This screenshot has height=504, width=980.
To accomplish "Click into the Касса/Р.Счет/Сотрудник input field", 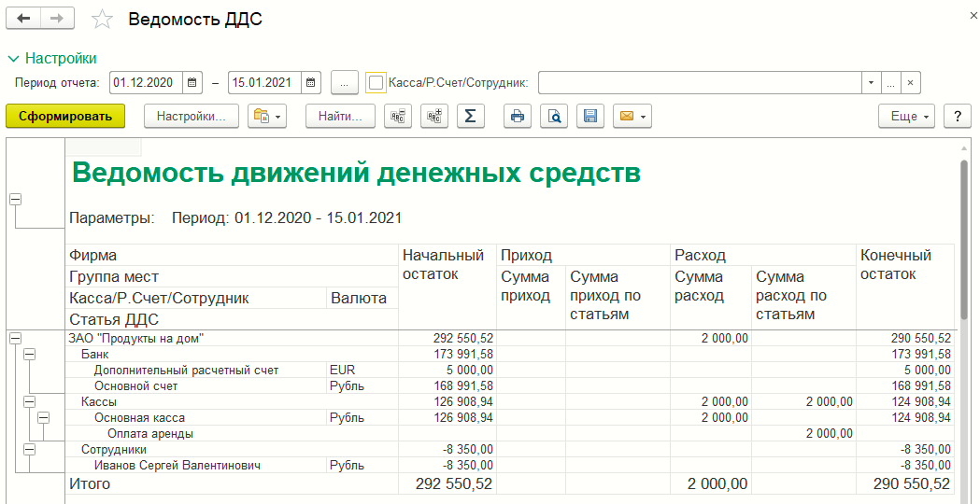I will [x=699, y=83].
